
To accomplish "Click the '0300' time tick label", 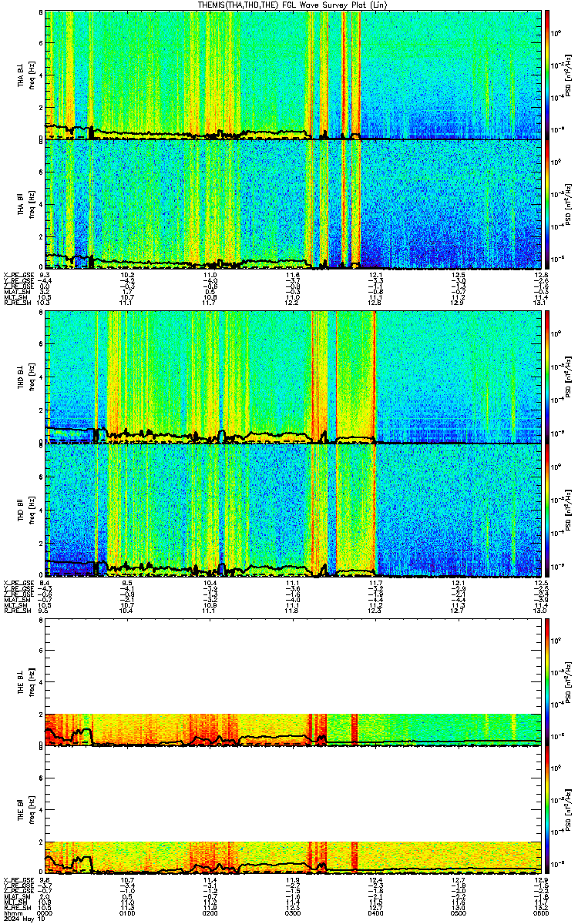I will coord(294,912).
